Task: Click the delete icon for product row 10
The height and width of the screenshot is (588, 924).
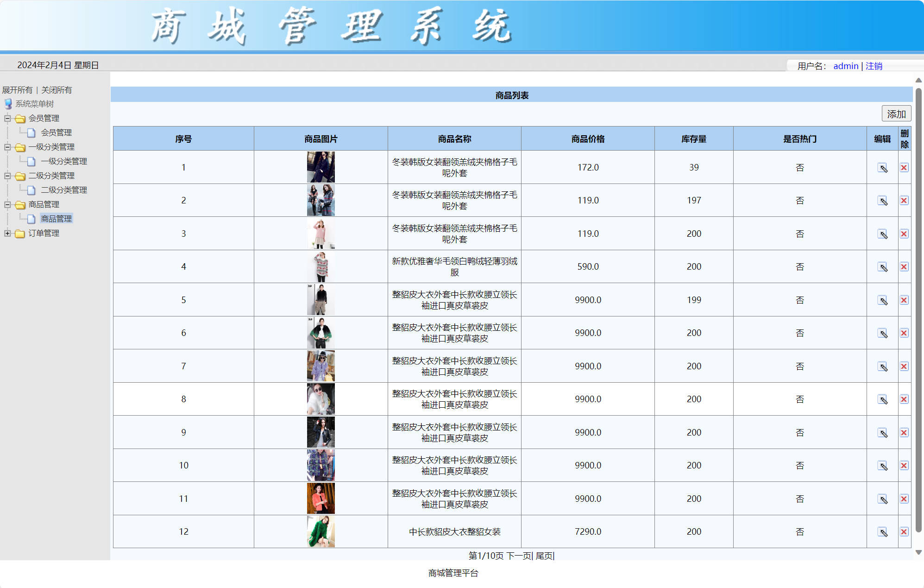Action: (904, 466)
